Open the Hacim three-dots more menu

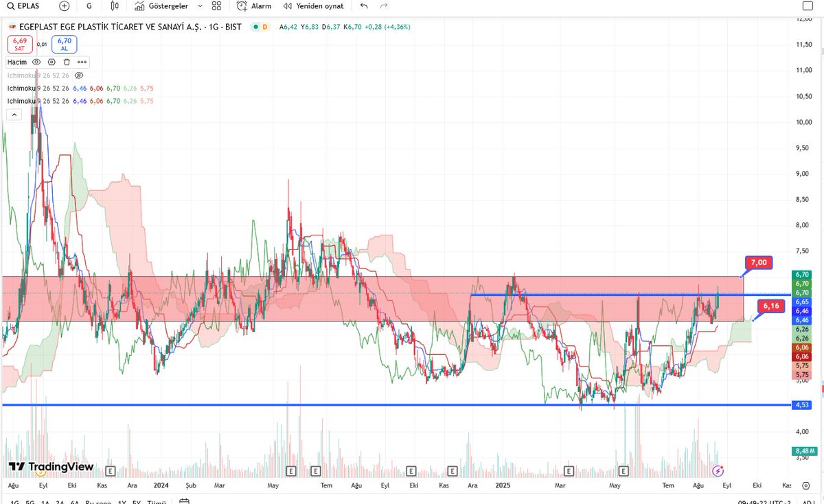click(x=82, y=62)
